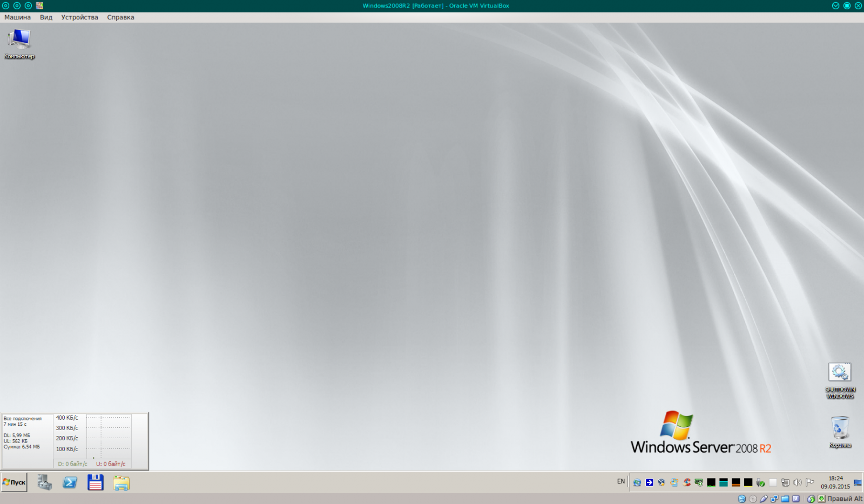This screenshot has height=504, width=864.
Task: Open Windows Explorer from the taskbar
Action: coord(122,482)
